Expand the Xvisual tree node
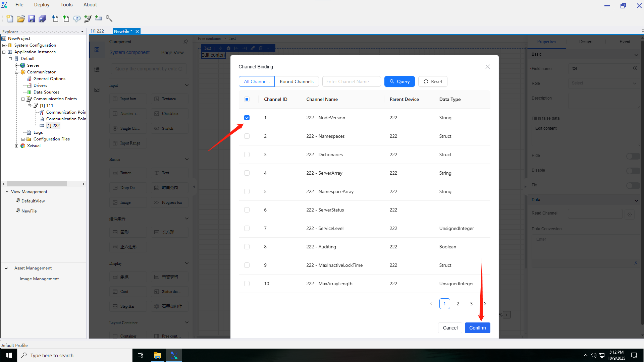Viewport: 644px width, 362px height. (x=16, y=146)
